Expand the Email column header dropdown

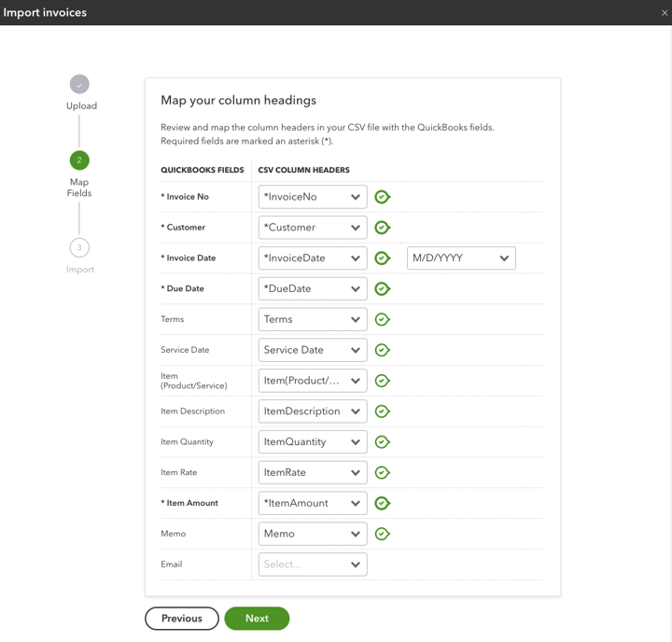pyautogui.click(x=313, y=565)
